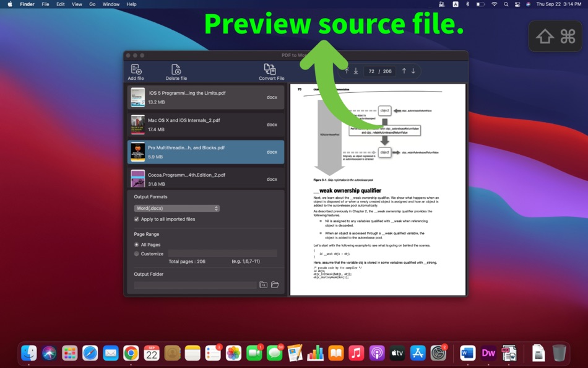The image size is (588, 368).
Task: Select Pro Multithreading and Blocks.pdf row
Action: coord(206,152)
